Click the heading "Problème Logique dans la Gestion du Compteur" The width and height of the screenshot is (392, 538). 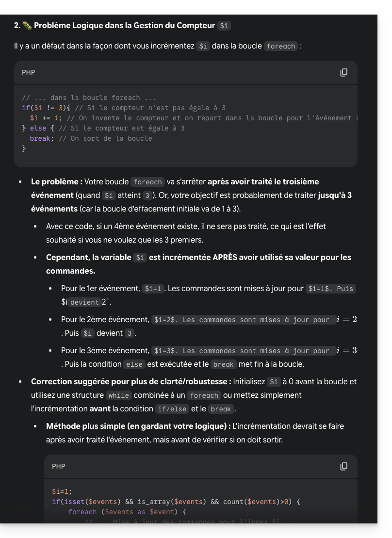point(124,25)
